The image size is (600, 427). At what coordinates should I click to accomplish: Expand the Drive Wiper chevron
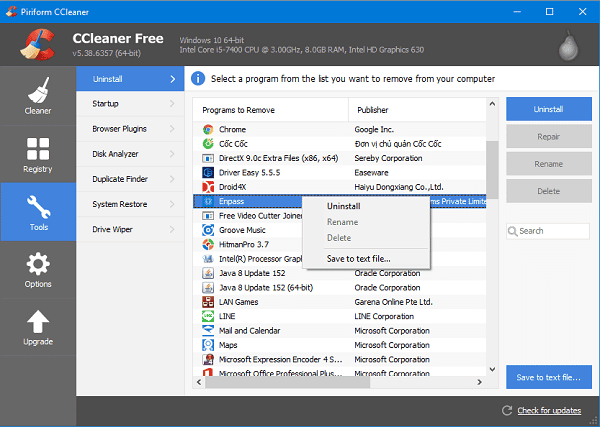pyautogui.click(x=173, y=230)
